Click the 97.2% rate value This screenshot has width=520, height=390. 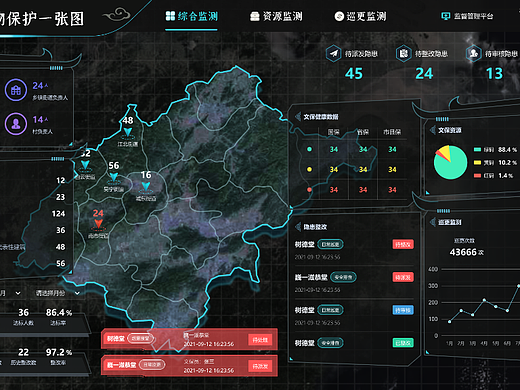(x=59, y=352)
